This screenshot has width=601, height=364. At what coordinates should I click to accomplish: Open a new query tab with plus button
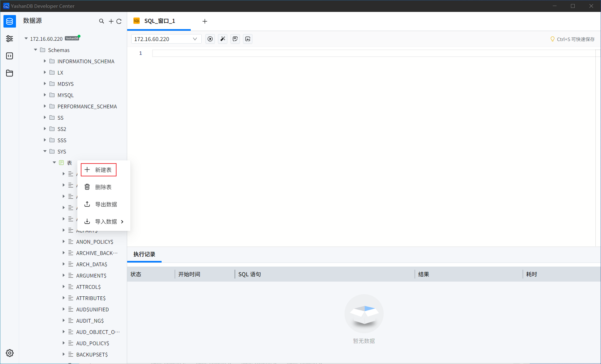pos(205,21)
